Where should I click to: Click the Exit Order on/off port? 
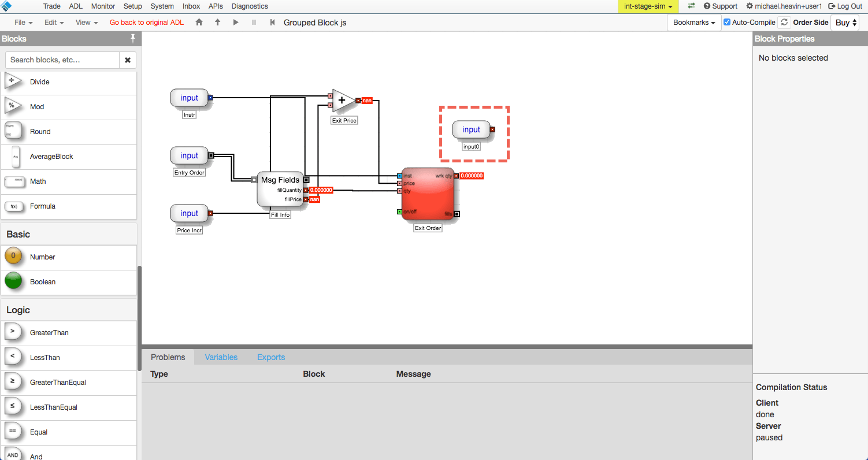(399, 212)
